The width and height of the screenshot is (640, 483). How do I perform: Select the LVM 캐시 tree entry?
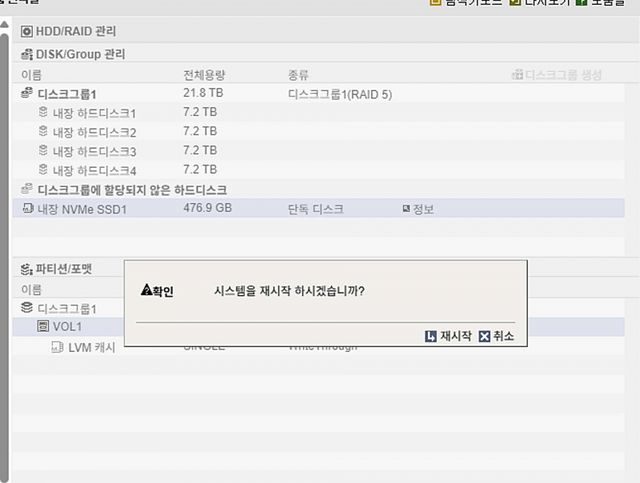tap(91, 347)
